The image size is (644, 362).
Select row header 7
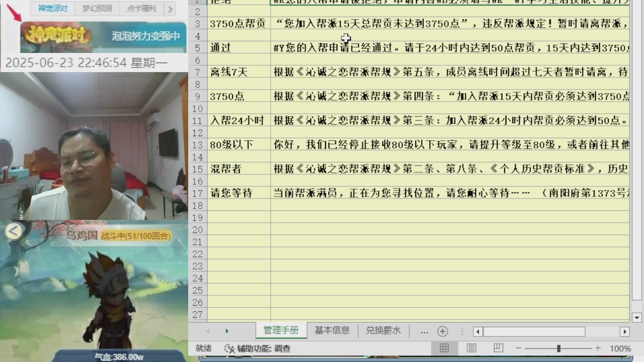198,72
